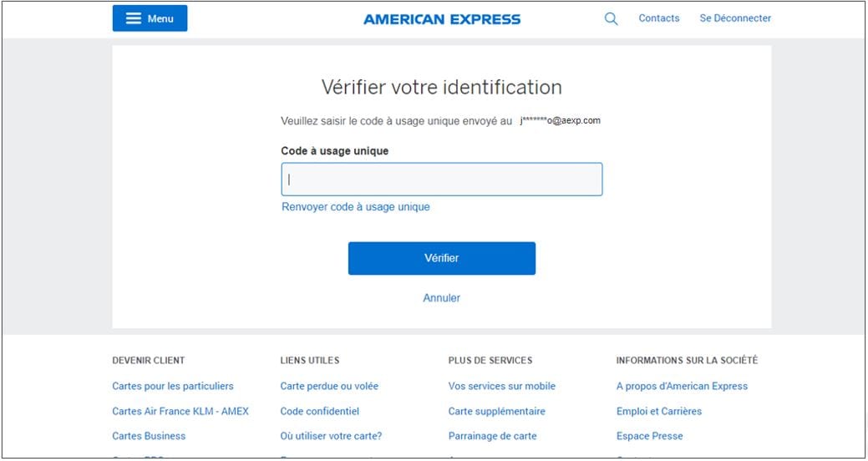The height and width of the screenshot is (461, 868).
Task: Click the magnifying glass search icon
Action: pyautogui.click(x=611, y=18)
